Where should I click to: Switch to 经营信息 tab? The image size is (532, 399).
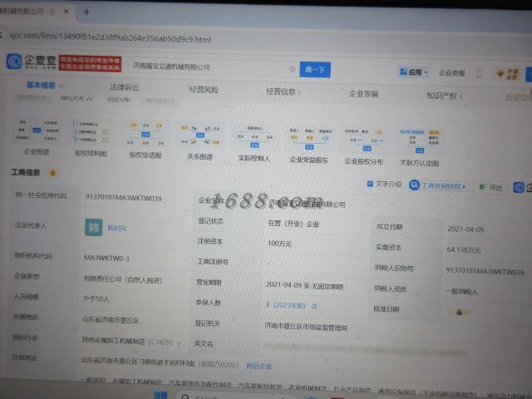(281, 91)
